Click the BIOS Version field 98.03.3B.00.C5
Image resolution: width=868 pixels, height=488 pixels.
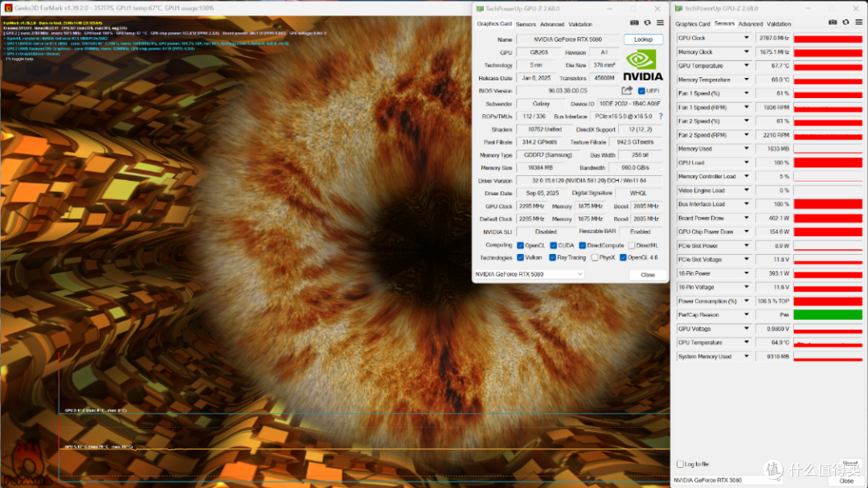567,91
